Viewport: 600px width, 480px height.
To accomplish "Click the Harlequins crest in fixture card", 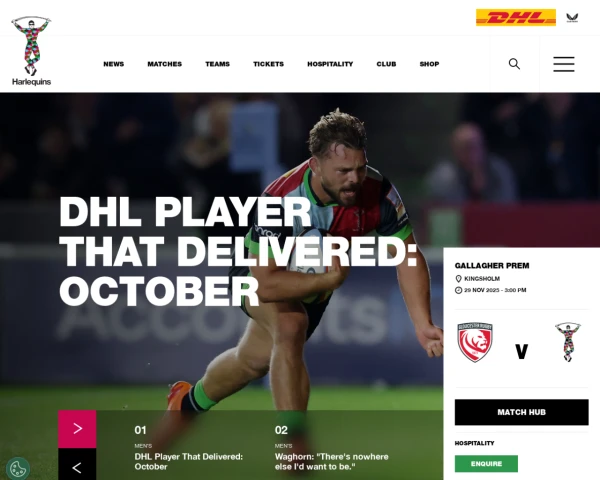I will point(567,342).
